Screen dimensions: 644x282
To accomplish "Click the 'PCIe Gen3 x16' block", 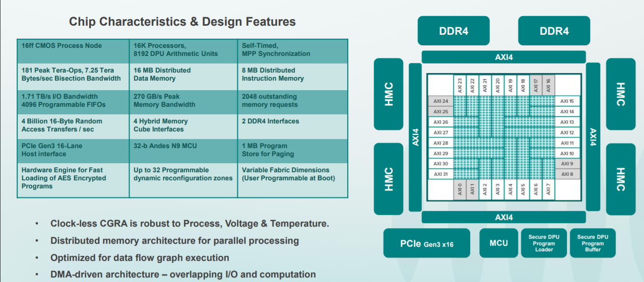I will 427,243.
